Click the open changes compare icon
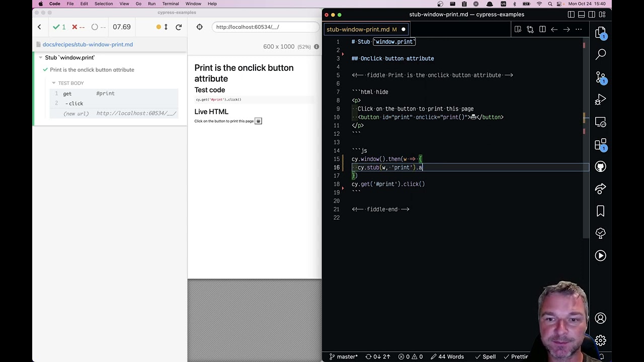Image resolution: width=644 pixels, height=362 pixels. click(530, 29)
